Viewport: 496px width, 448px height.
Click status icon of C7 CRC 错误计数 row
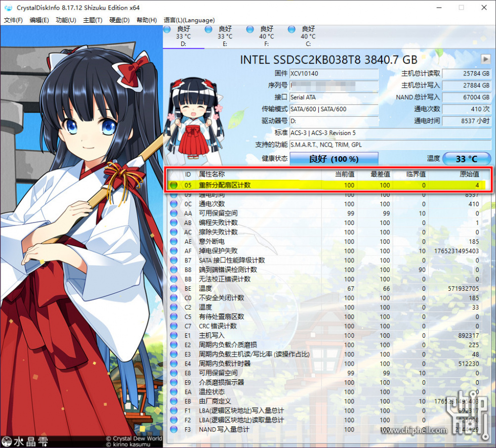coord(174,326)
